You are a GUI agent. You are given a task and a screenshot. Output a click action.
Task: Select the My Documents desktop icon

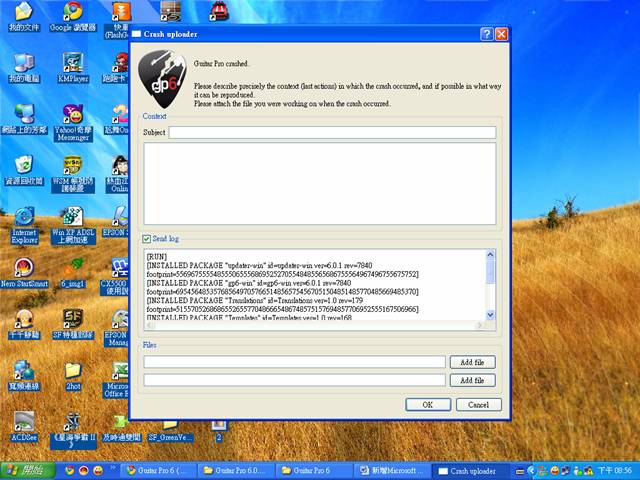click(x=24, y=17)
